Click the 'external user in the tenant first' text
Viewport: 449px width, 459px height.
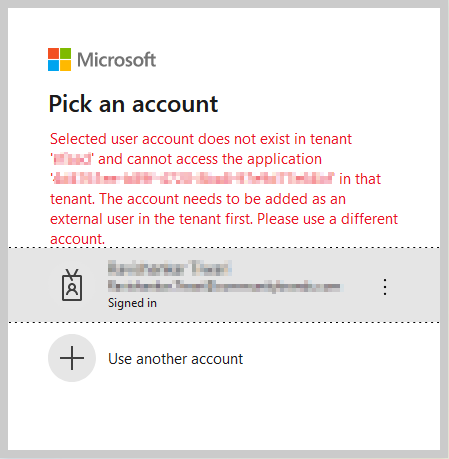pyautogui.click(x=151, y=219)
